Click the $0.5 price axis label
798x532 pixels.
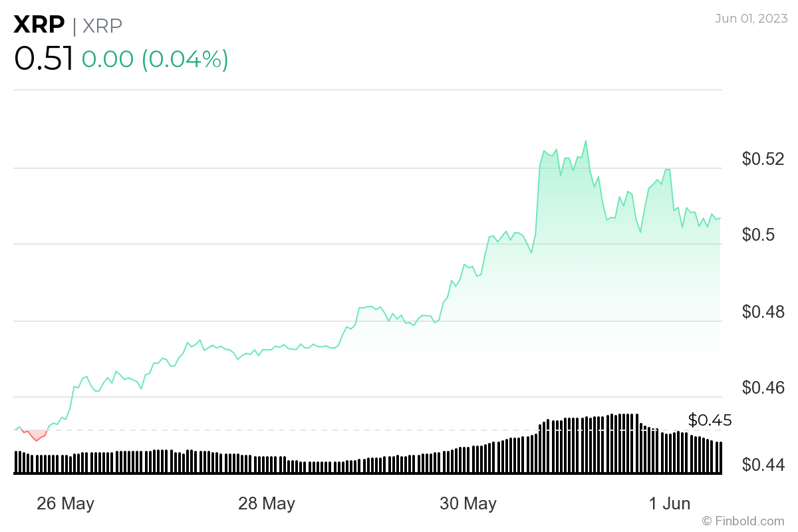[x=758, y=235]
